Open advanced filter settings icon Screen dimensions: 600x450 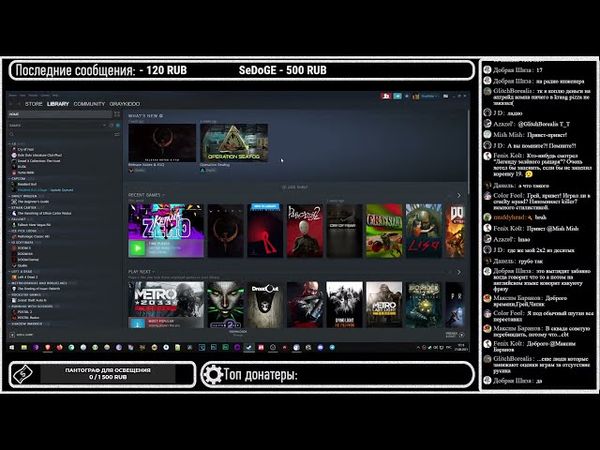point(117,134)
